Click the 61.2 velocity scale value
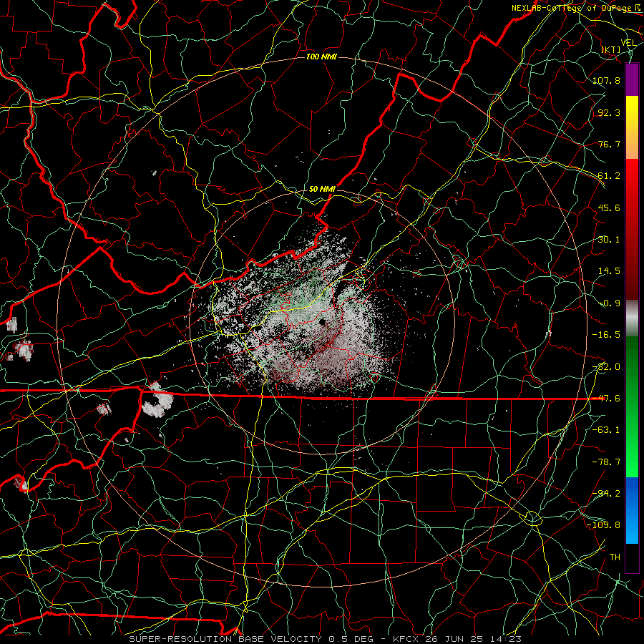 coord(609,176)
